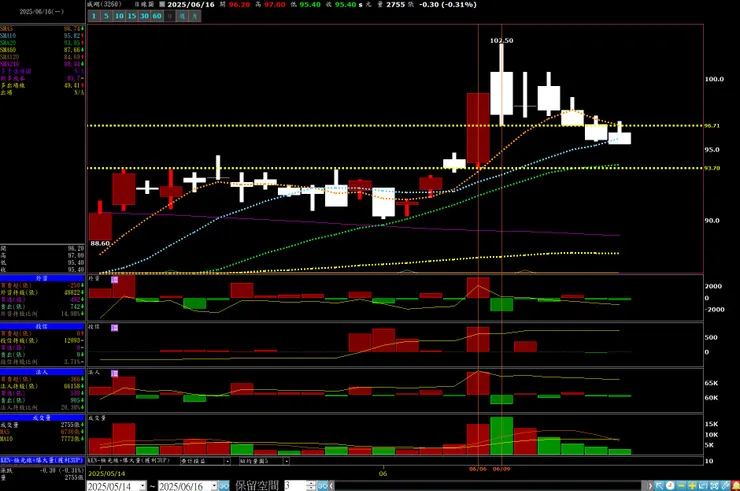Select the arrow pointer tool icon

659,485
